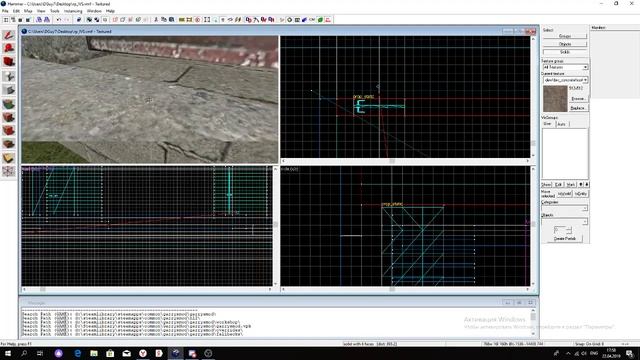Open the Edit menu
Viewport: 640px width, 360px height.
pos(16,11)
